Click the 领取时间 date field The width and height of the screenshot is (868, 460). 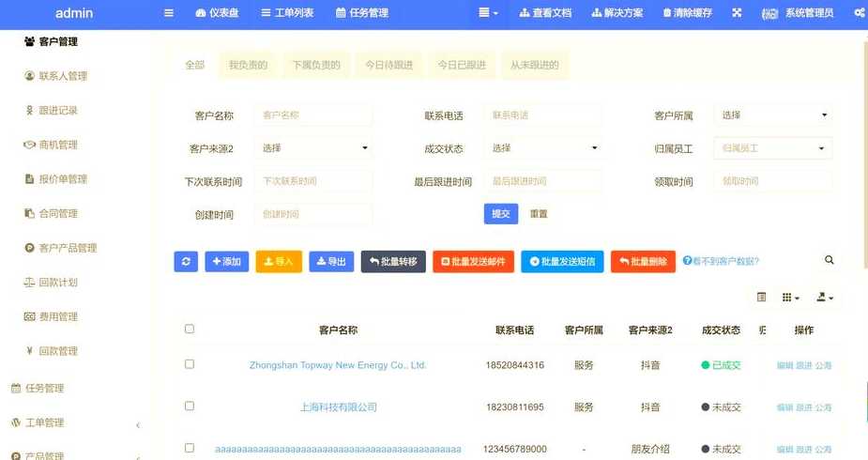(773, 181)
